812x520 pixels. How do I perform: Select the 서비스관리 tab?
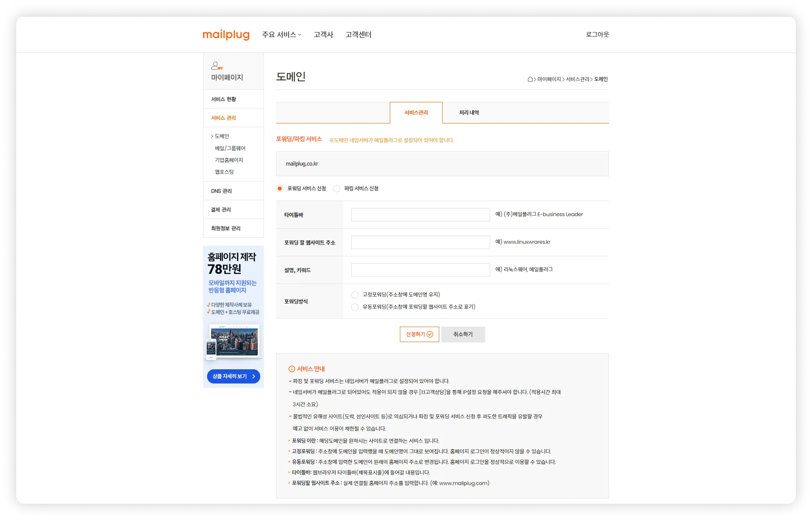[x=416, y=113]
